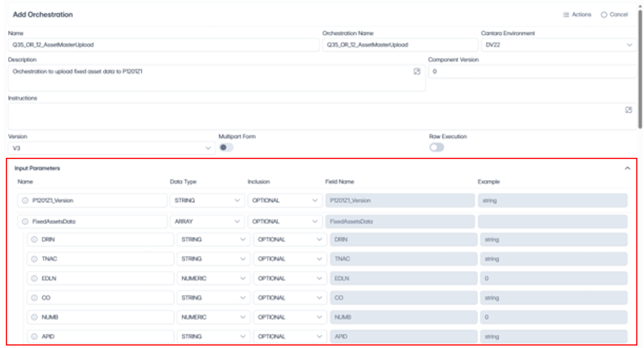Click the APID parameter name field
644x348 pixels.
click(100, 337)
